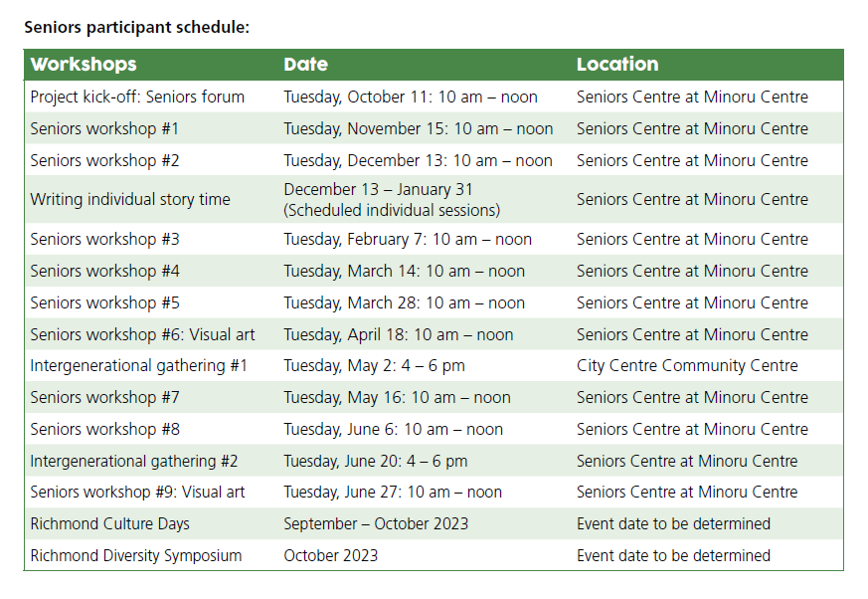Select the 'Date' column header
868x599 pixels.
tap(306, 65)
